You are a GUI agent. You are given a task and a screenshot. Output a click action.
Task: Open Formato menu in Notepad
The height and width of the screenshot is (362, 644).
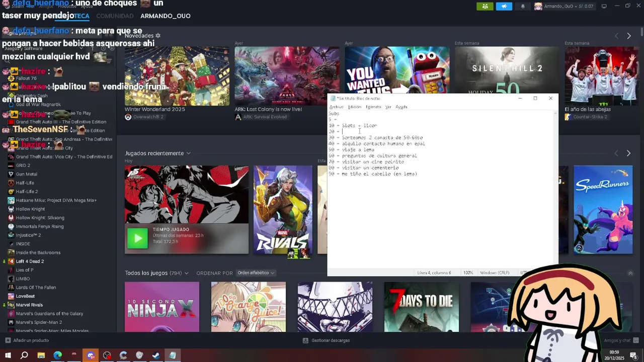(x=373, y=107)
